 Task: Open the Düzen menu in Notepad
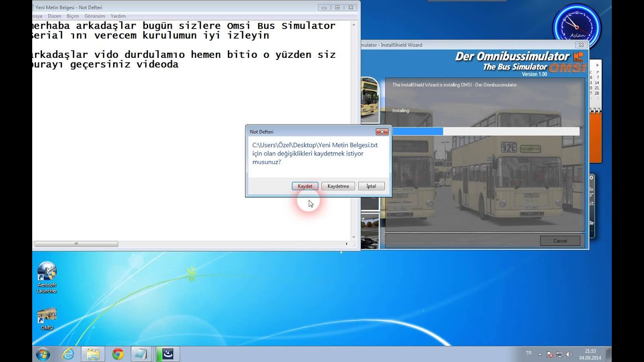pos(54,16)
